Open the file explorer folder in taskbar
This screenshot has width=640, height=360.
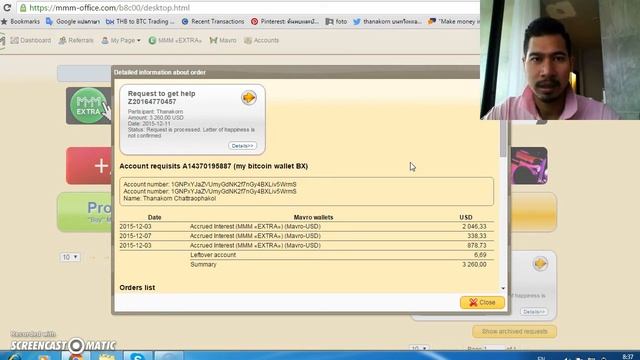(x=107, y=356)
